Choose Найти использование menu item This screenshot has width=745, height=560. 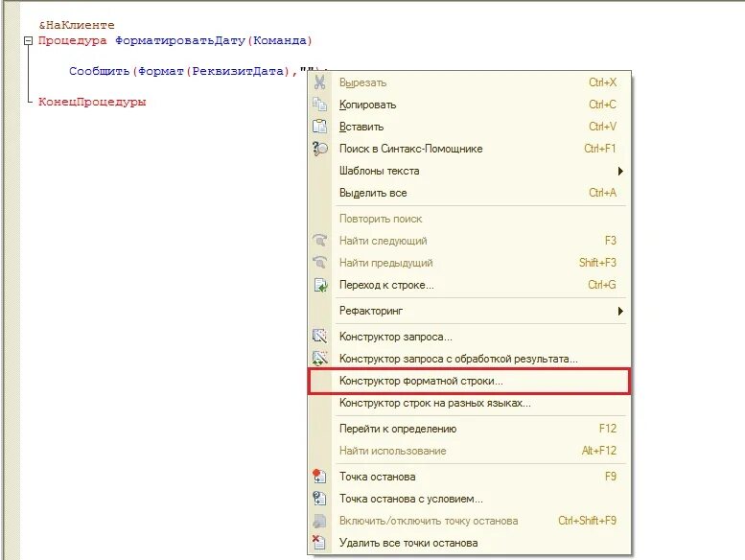470,451
